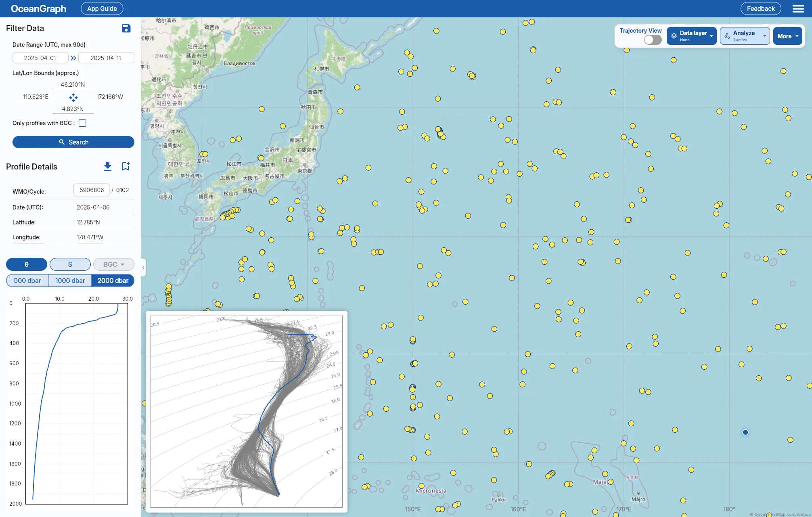Screen dimensions: 812x517
Task: Click the selected blue profile marker on map
Action: (745, 432)
